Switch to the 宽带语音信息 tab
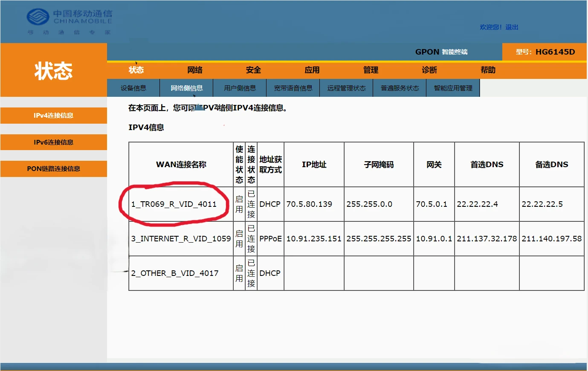The image size is (588, 371). click(293, 87)
